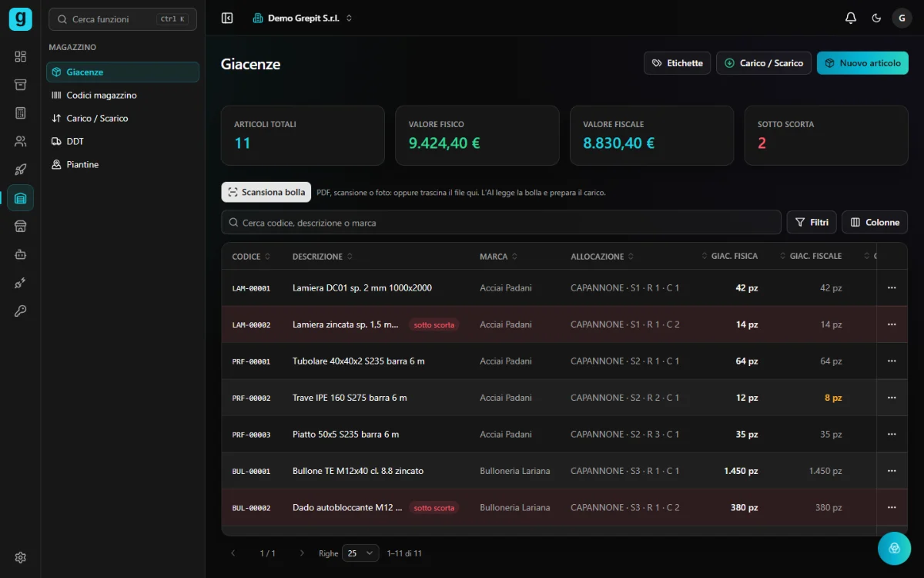Open the key icon in the rail
This screenshot has height=578, width=924.
[x=21, y=311]
